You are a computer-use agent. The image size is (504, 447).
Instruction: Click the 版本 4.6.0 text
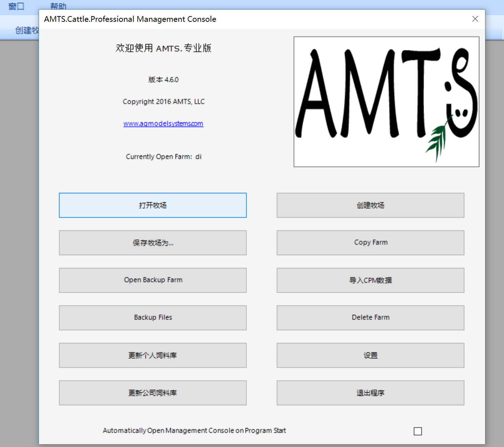[163, 80]
